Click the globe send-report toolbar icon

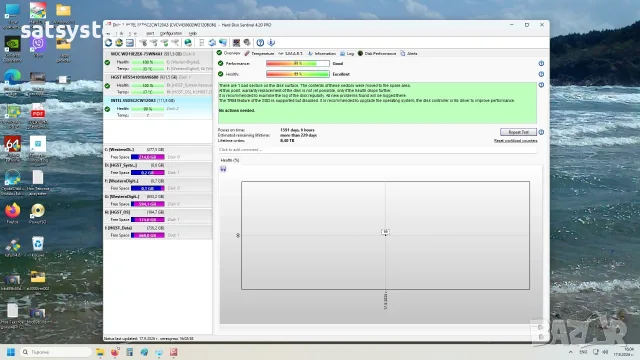pos(188,42)
